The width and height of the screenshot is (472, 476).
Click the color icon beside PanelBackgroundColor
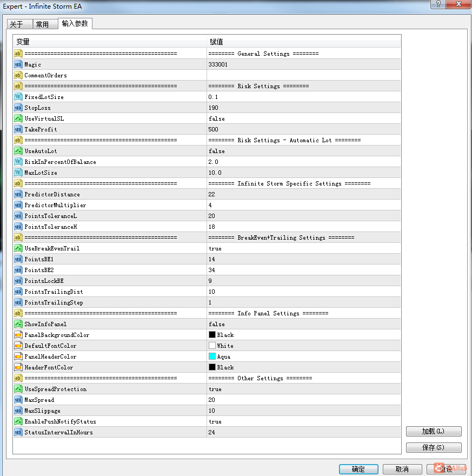(18, 335)
